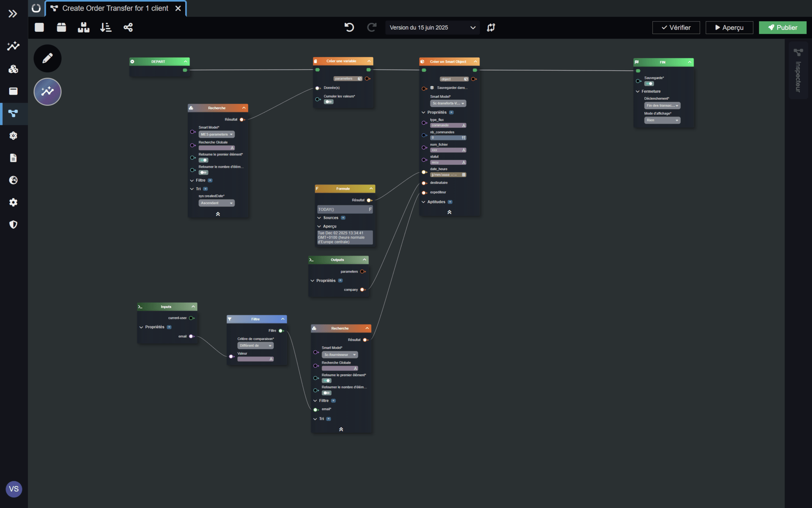Click the Vérifier button
Image resolution: width=812 pixels, height=508 pixels.
(x=676, y=28)
